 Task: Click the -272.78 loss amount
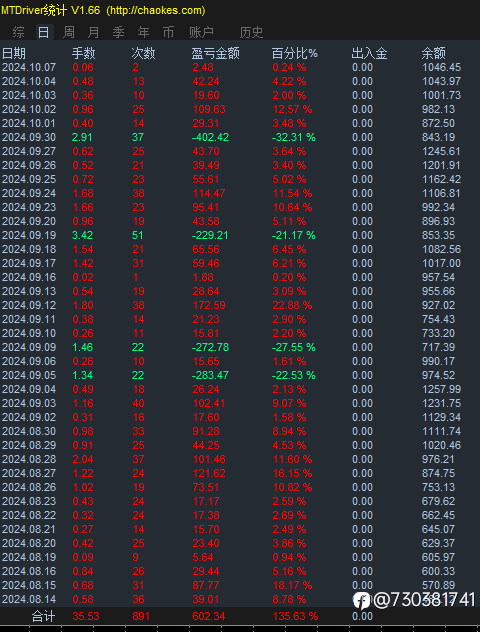pos(210,347)
